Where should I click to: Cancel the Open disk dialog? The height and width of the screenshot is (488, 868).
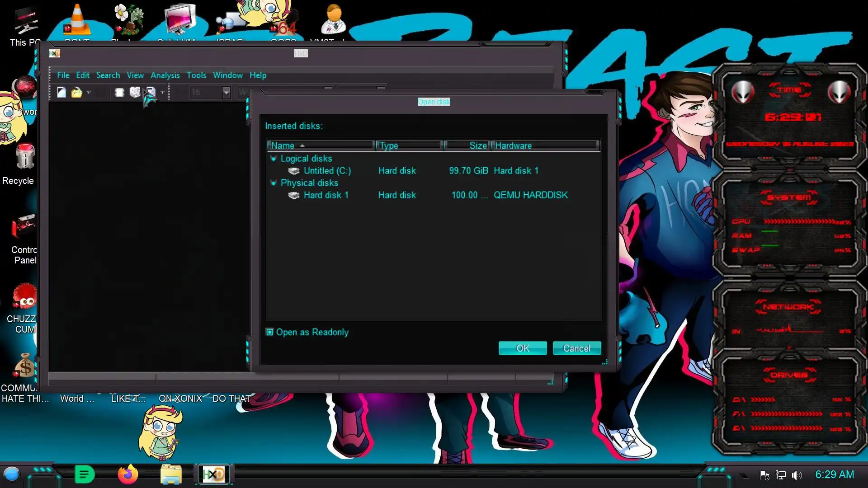576,348
